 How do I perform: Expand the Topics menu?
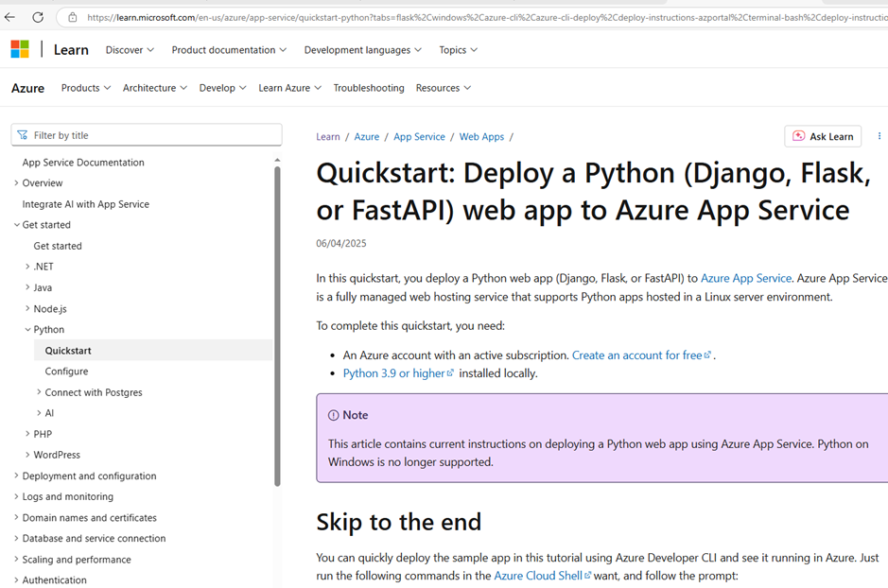tap(458, 50)
